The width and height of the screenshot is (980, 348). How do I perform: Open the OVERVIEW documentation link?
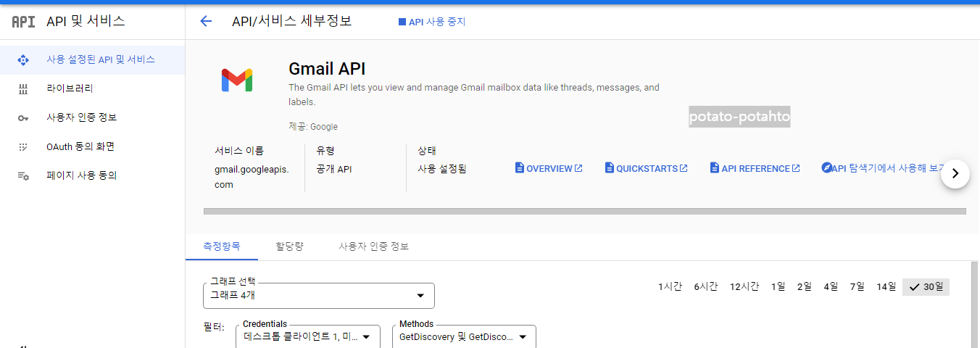[x=549, y=168]
